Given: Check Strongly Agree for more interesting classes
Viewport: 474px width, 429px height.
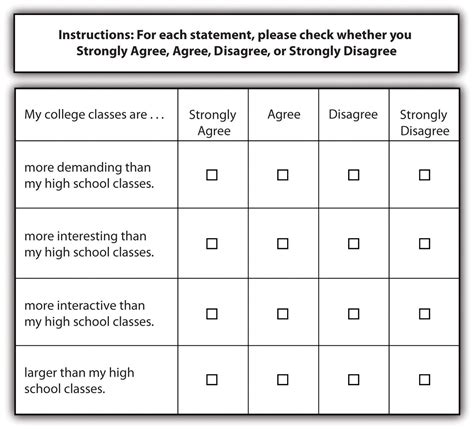Looking at the screenshot, I should click(212, 244).
